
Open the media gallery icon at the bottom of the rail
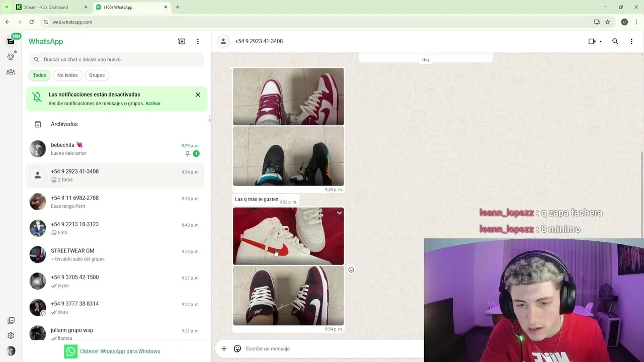click(11, 320)
